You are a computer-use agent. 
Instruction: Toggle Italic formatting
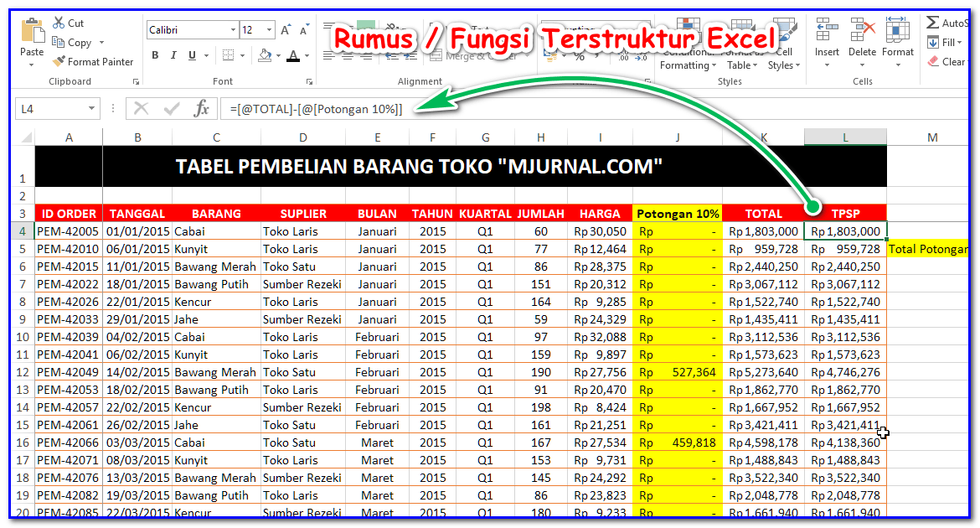click(x=173, y=55)
